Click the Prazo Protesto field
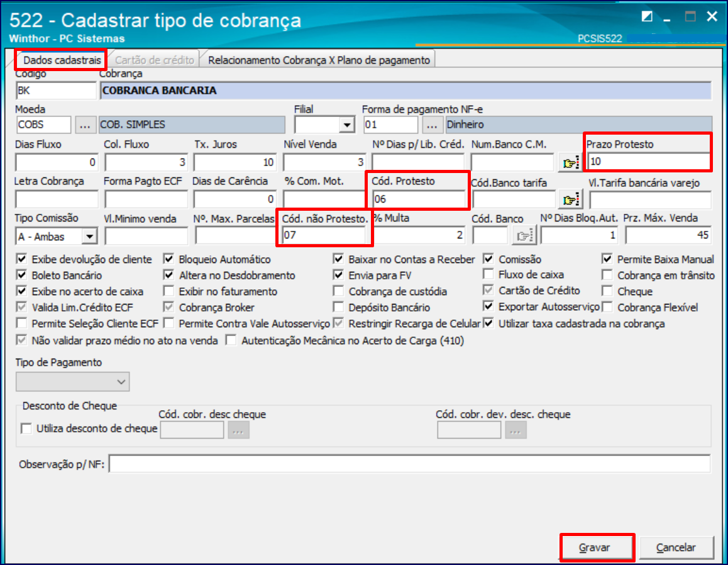Viewport: 728px width, 565px height. pos(649,162)
